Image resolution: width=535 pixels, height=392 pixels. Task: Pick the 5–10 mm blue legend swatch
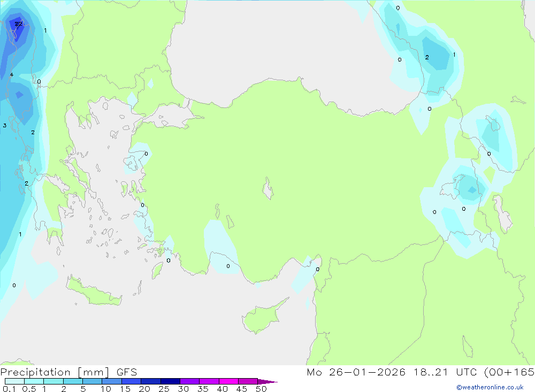coord(93,381)
